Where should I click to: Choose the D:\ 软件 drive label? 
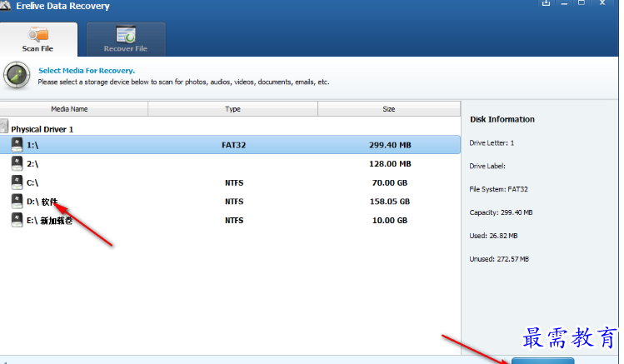click(x=42, y=202)
